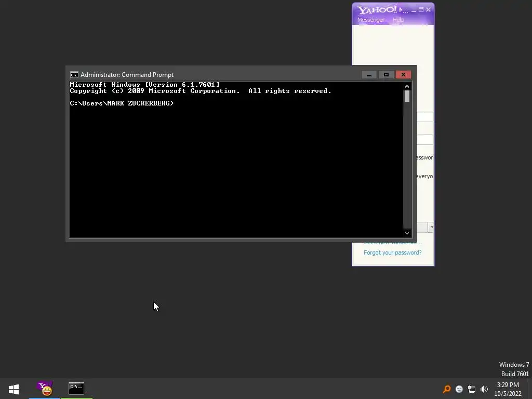
Task: Click the Command Prompt scrollbar up arrow
Action: click(407, 86)
